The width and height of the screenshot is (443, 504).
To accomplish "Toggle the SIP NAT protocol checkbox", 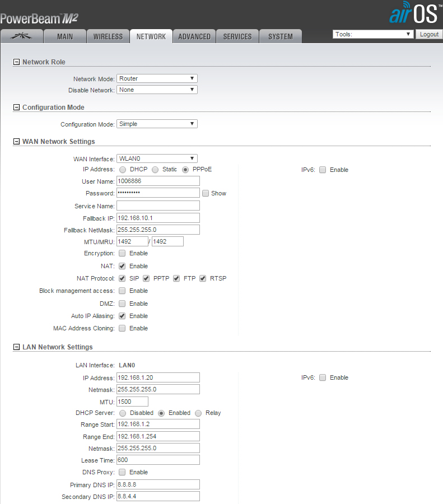I will click(122, 278).
